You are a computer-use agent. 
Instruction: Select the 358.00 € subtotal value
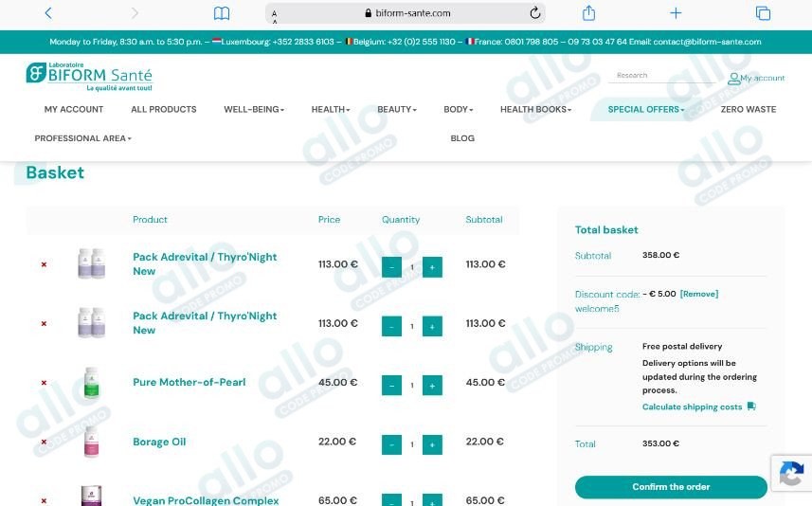click(660, 255)
